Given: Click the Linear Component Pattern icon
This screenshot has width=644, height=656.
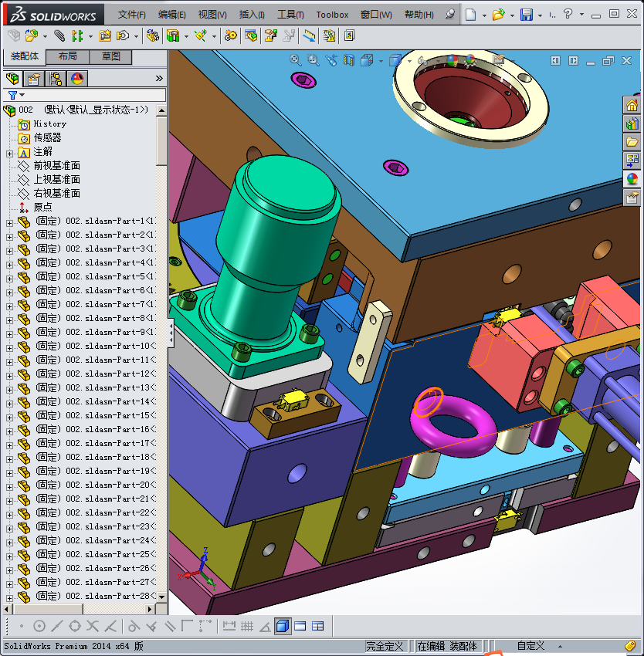Looking at the screenshot, I should point(77,36).
